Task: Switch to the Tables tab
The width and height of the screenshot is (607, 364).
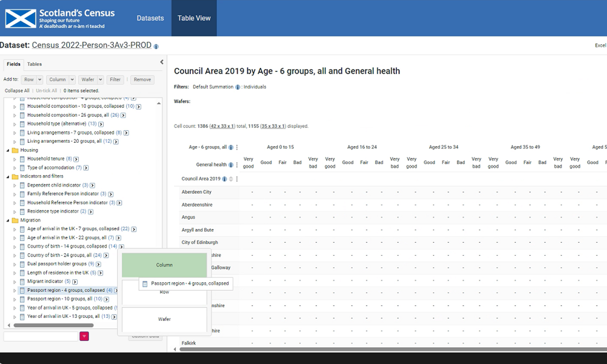Action: (x=34, y=64)
